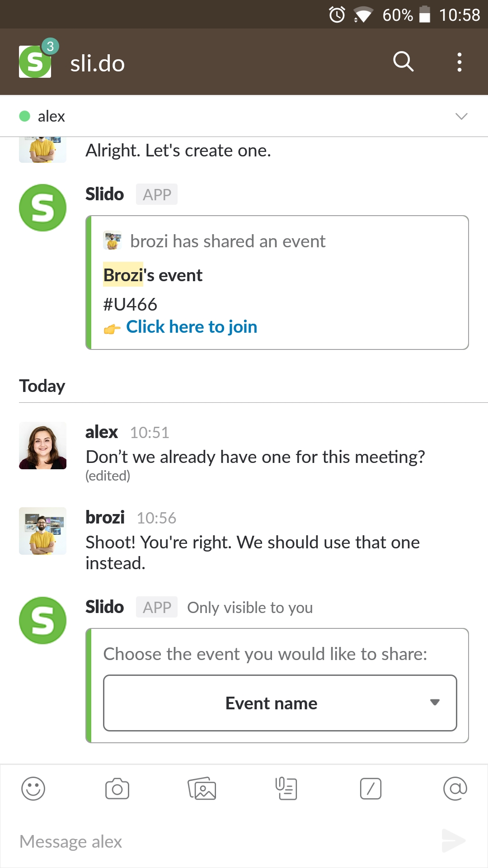The image size is (488, 868).
Task: Open the search magnifier icon
Action: click(x=403, y=61)
